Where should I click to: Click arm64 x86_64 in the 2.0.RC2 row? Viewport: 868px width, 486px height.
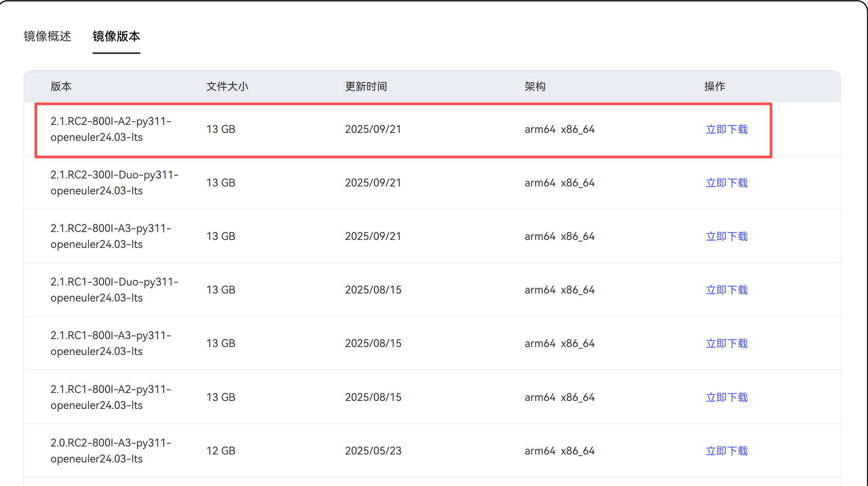(559, 451)
